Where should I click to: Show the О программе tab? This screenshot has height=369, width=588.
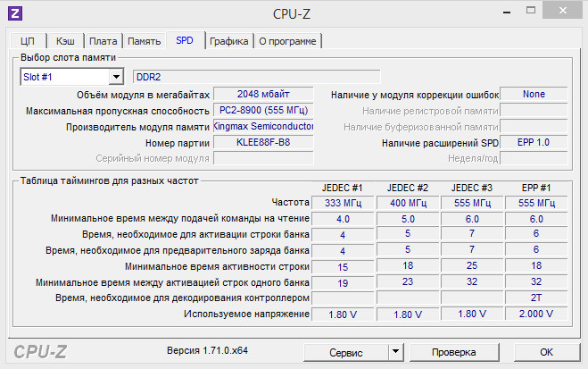(x=287, y=41)
